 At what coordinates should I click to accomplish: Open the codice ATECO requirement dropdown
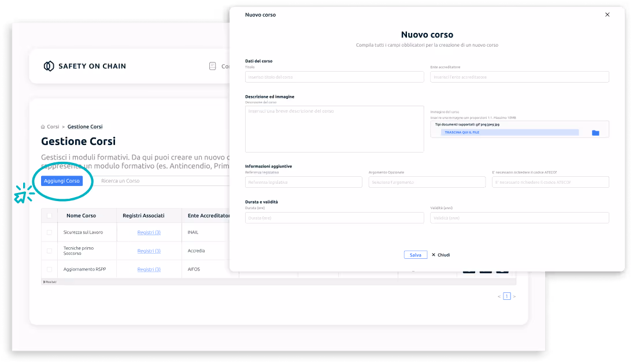coord(550,182)
